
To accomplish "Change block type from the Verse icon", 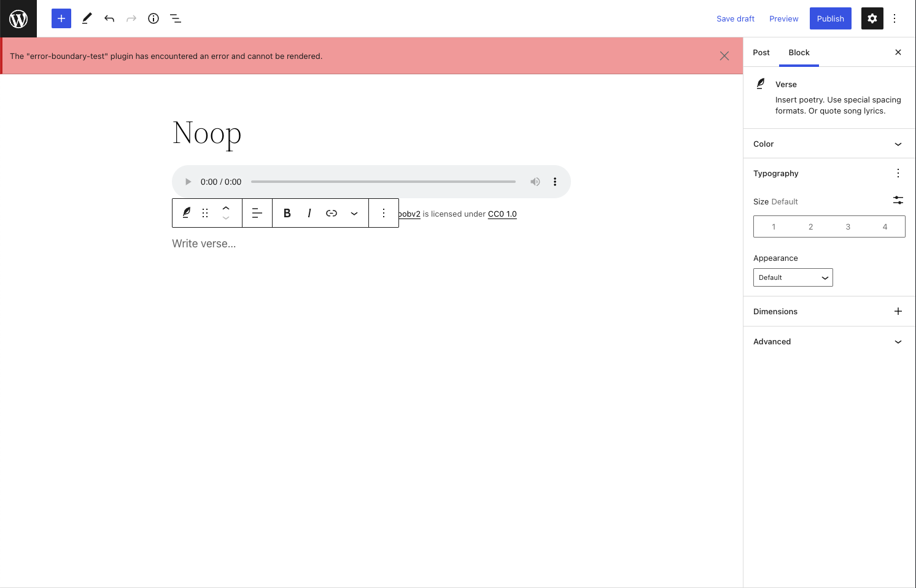I will point(186,213).
